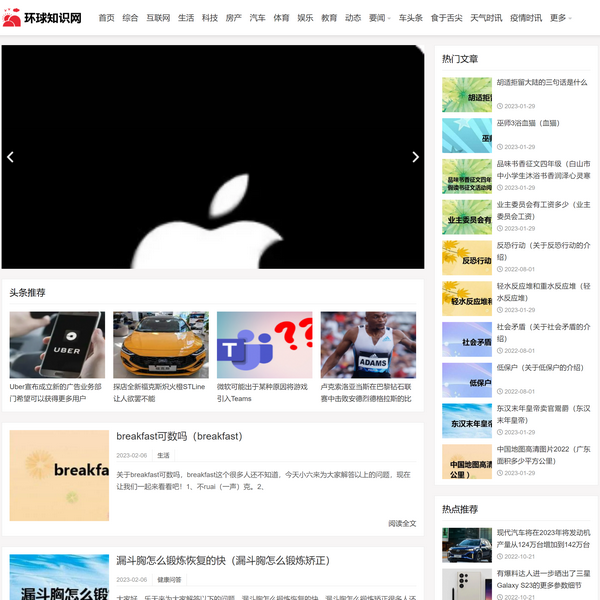This screenshot has height=600, width=600.
Task: Click 阅读全文 for the breakfast article
Action: point(402,523)
